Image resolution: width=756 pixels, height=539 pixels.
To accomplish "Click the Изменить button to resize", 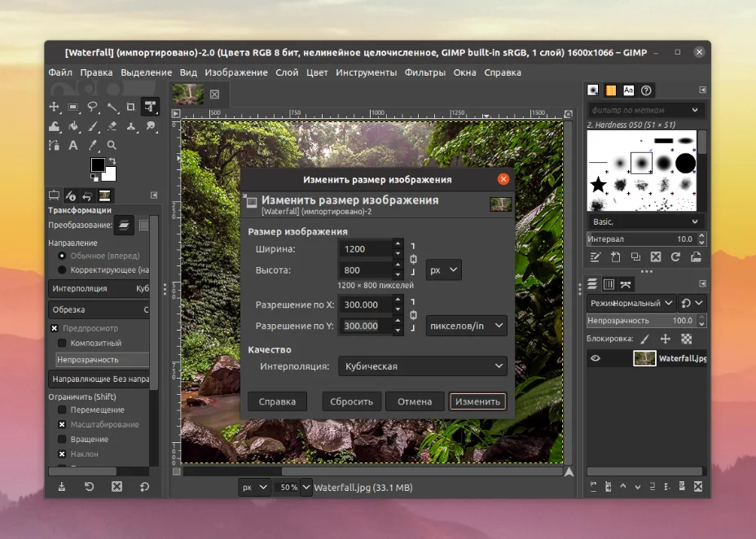I will coord(477,401).
